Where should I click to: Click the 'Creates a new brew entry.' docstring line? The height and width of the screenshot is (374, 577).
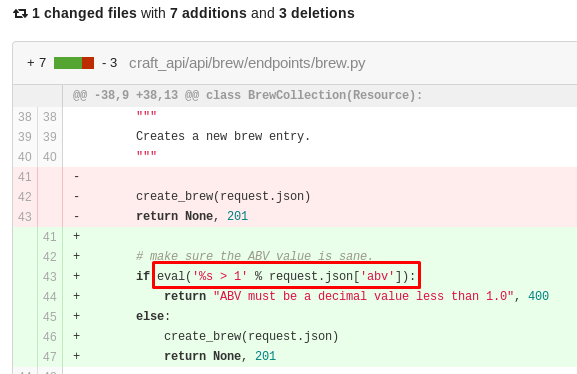(223, 136)
